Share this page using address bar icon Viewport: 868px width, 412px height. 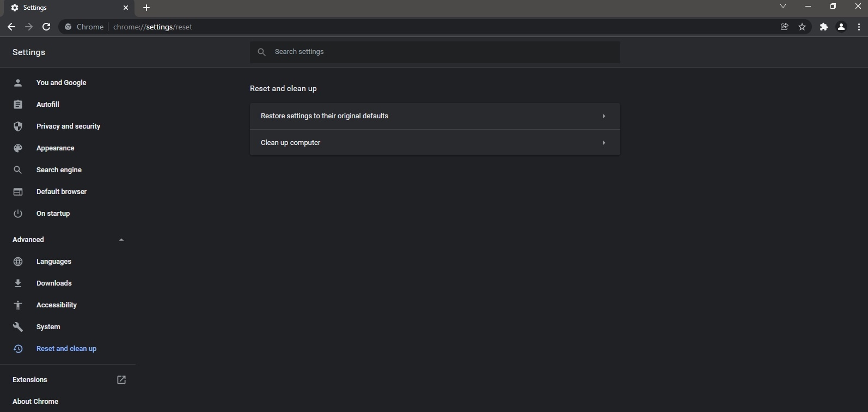(x=785, y=27)
